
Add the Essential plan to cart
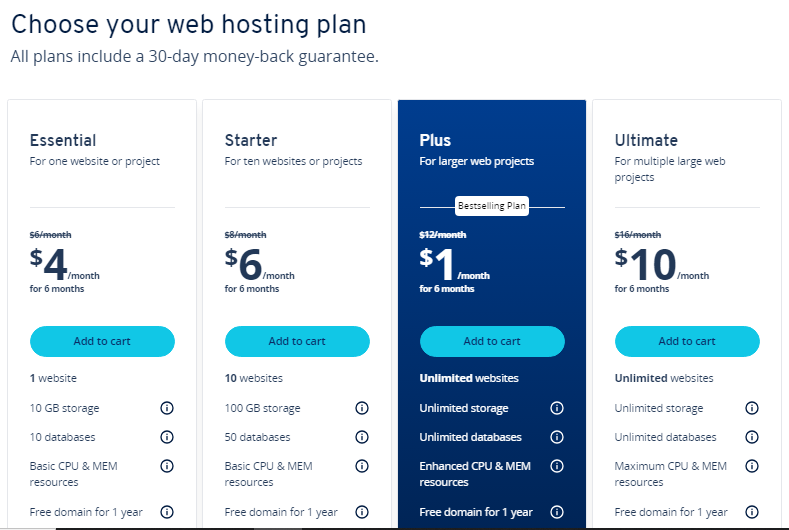tap(102, 341)
